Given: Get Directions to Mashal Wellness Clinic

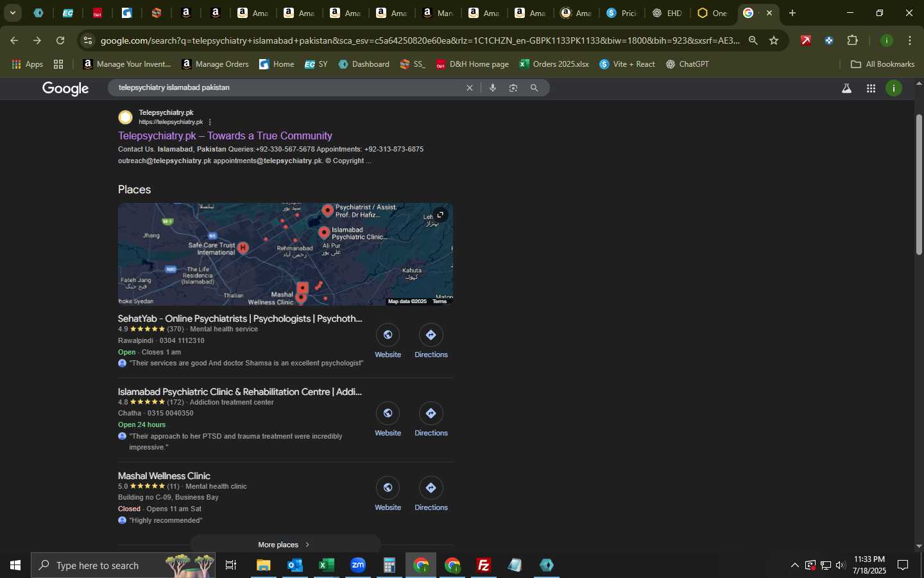Looking at the screenshot, I should (x=431, y=487).
